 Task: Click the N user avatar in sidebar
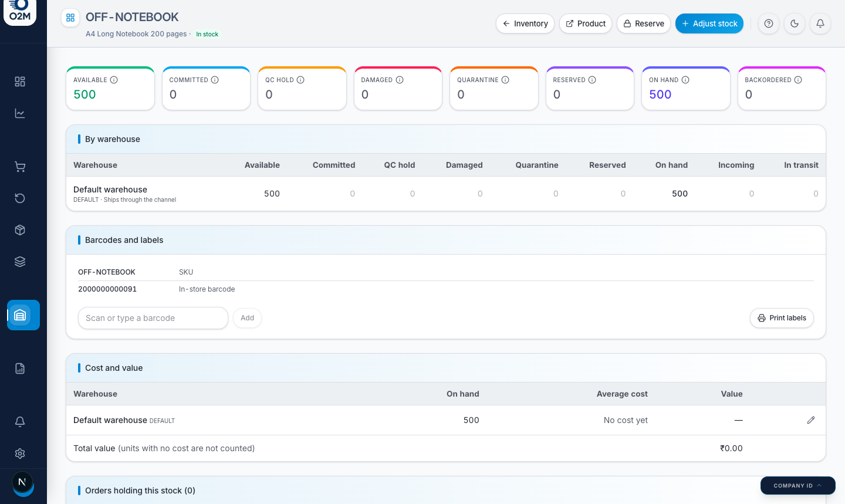[22, 482]
